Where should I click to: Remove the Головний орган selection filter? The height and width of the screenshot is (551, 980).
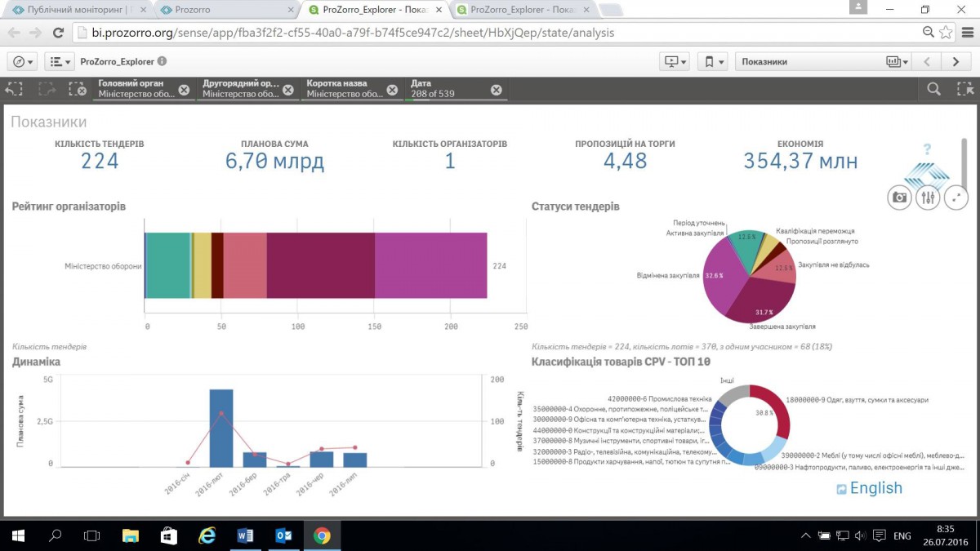(184, 90)
